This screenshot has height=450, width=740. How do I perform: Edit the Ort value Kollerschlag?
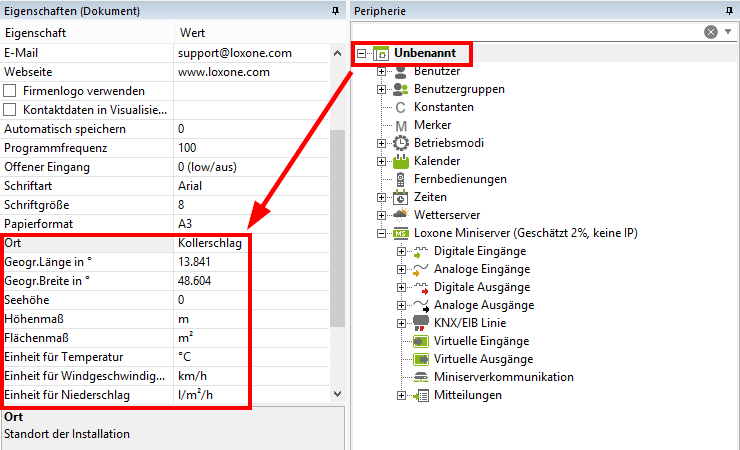pyautogui.click(x=210, y=243)
